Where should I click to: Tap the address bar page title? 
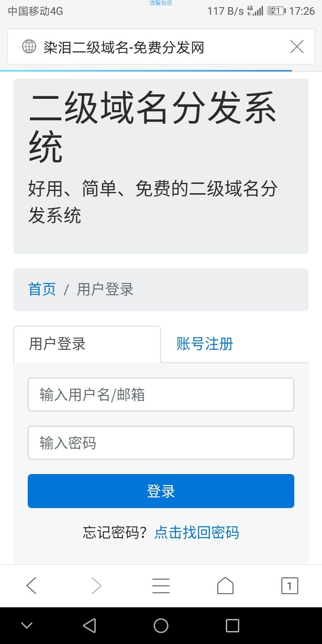[x=124, y=47]
